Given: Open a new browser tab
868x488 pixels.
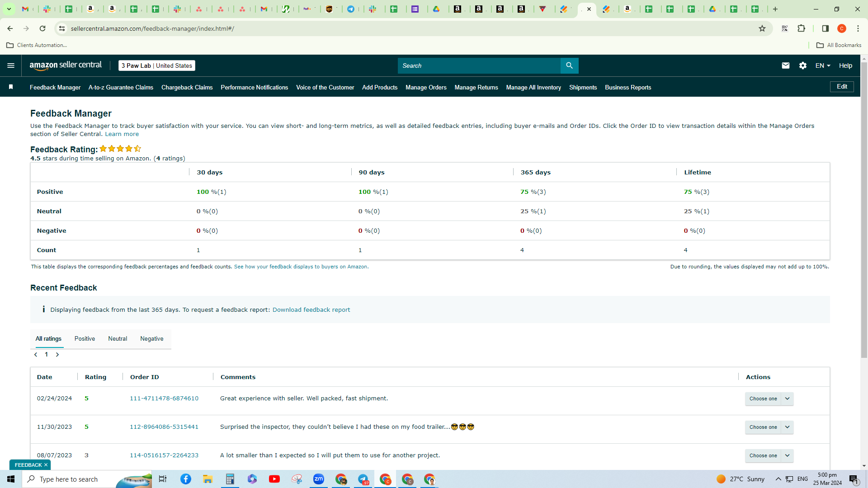Looking at the screenshot, I should 775,9.
